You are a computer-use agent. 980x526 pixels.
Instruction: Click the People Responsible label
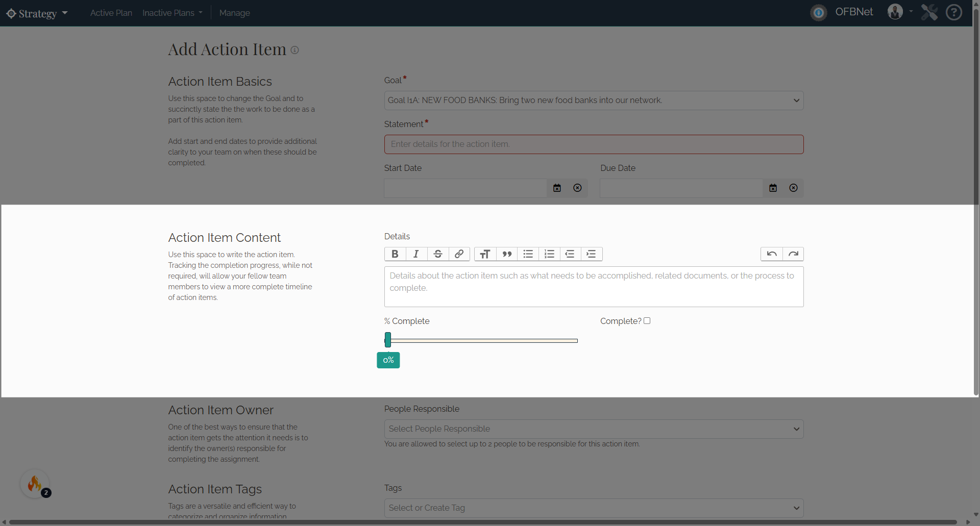click(422, 409)
